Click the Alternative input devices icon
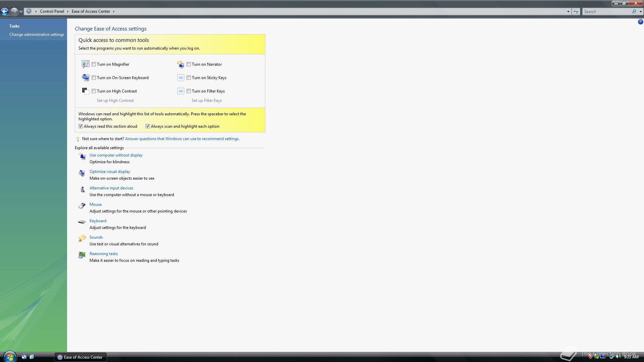This screenshot has height=362, width=644. click(x=82, y=189)
